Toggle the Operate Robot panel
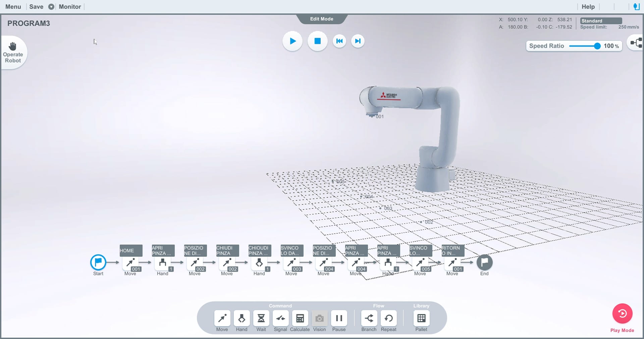 [13, 52]
